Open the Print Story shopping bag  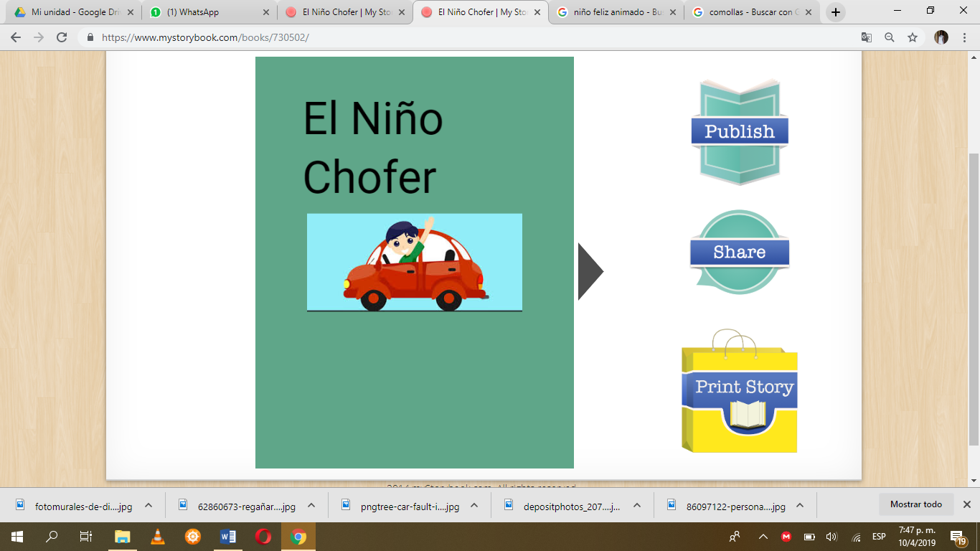tap(740, 392)
